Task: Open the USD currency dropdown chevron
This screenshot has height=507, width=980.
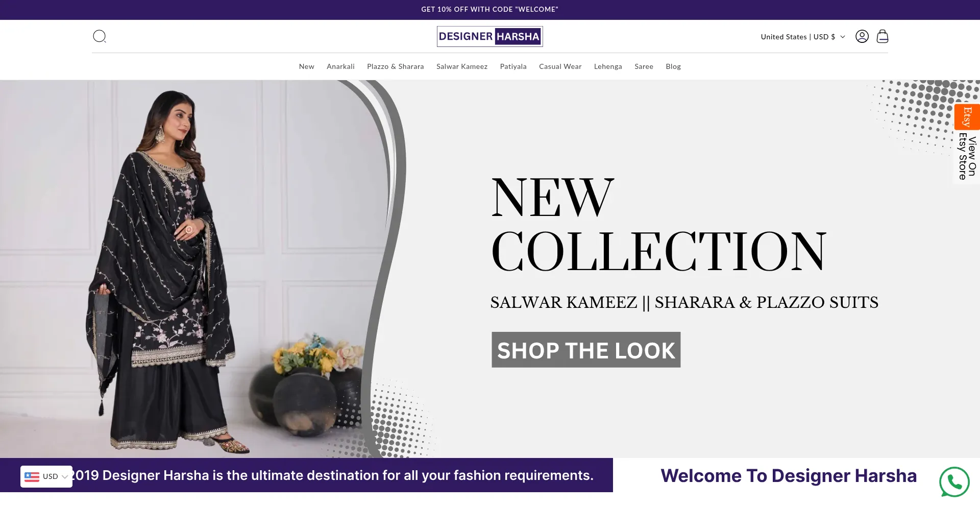Action: tap(65, 477)
